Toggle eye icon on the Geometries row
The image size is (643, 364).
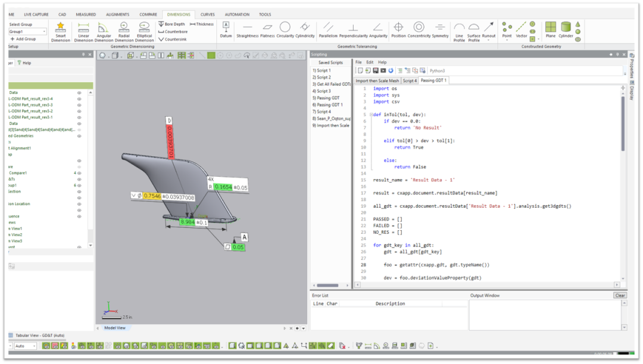tap(79, 136)
